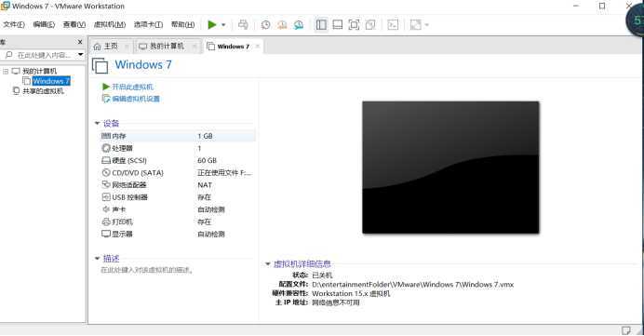Image resolution: width=644 pixels, height=336 pixels.
Task: Open the 选项卡(T) menu
Action: pyautogui.click(x=148, y=24)
